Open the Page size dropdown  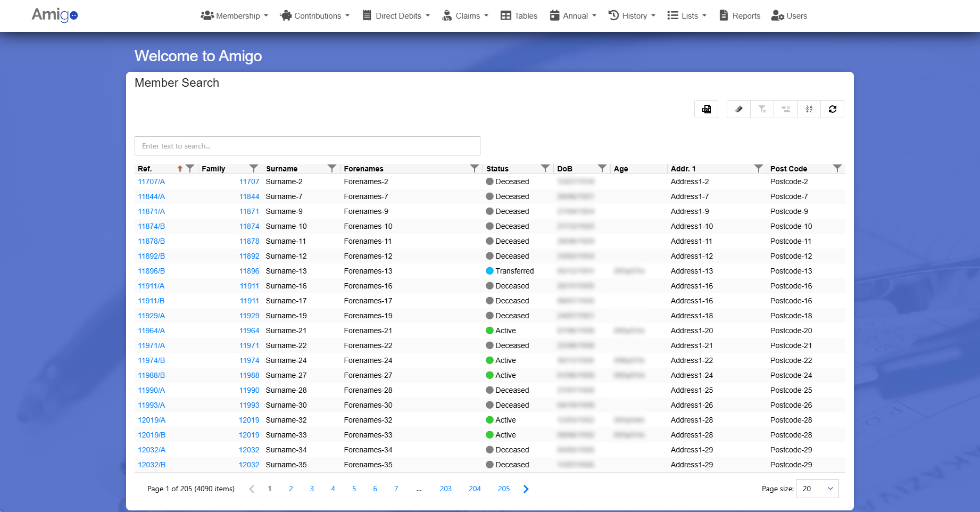(x=817, y=489)
